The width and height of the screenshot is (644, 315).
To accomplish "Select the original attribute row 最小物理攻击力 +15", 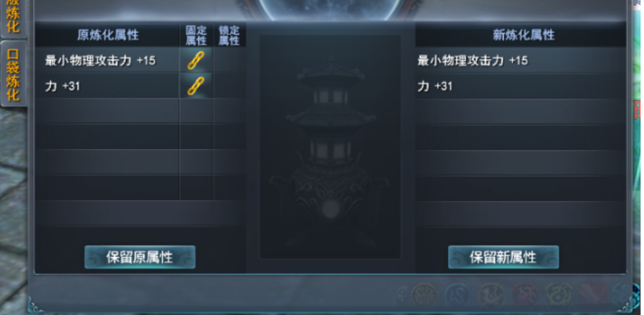I will click(107, 60).
